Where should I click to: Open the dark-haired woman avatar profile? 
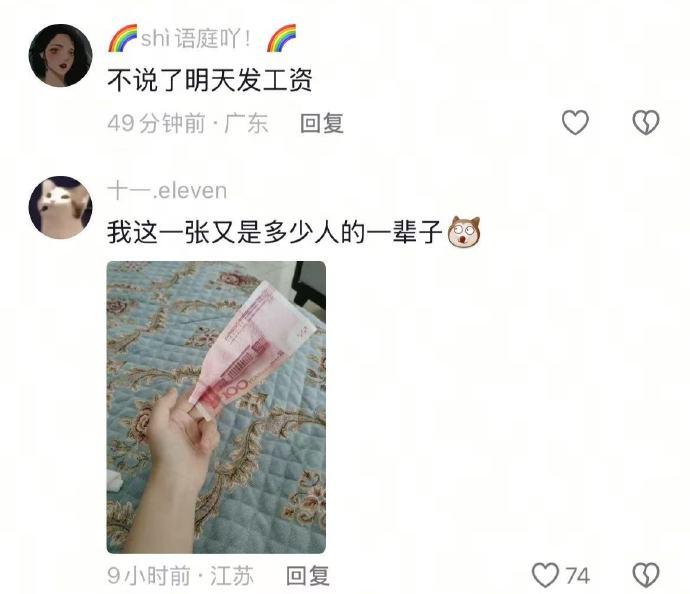click(x=60, y=55)
